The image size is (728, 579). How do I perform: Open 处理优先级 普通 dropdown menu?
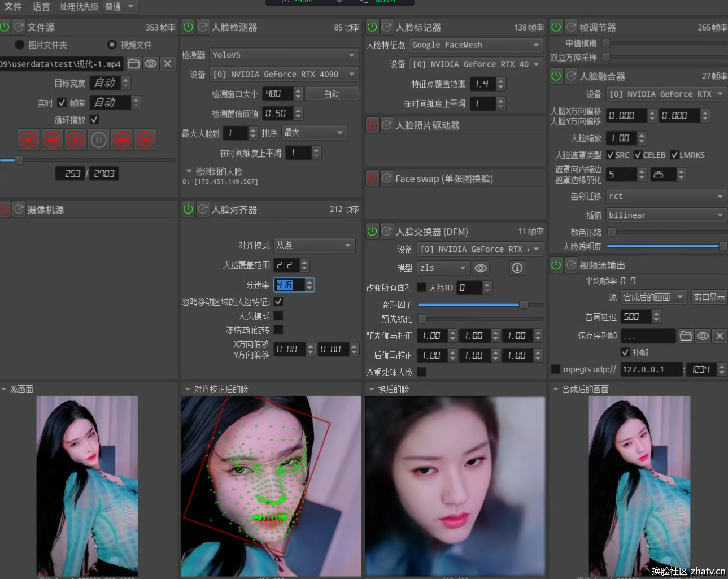(120, 7)
